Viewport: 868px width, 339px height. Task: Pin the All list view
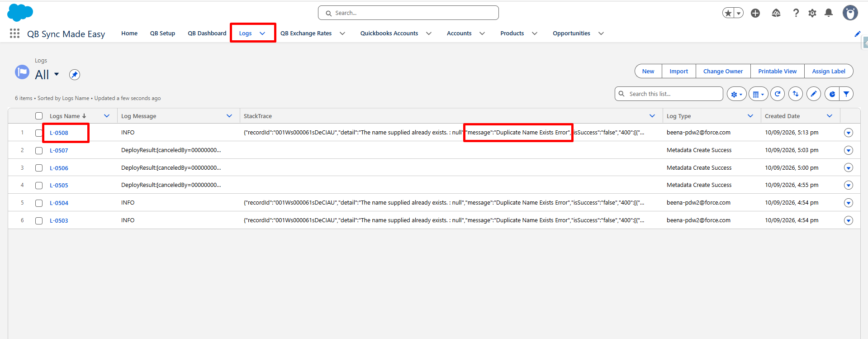(x=75, y=75)
